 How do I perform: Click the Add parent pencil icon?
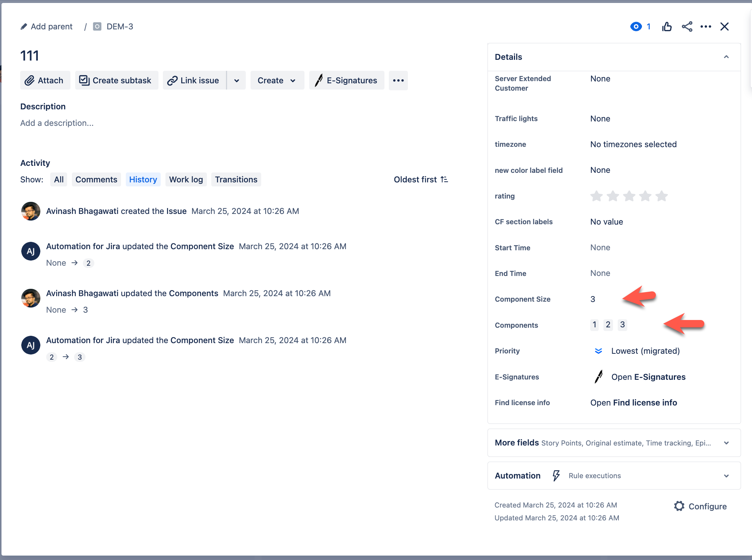tap(24, 27)
